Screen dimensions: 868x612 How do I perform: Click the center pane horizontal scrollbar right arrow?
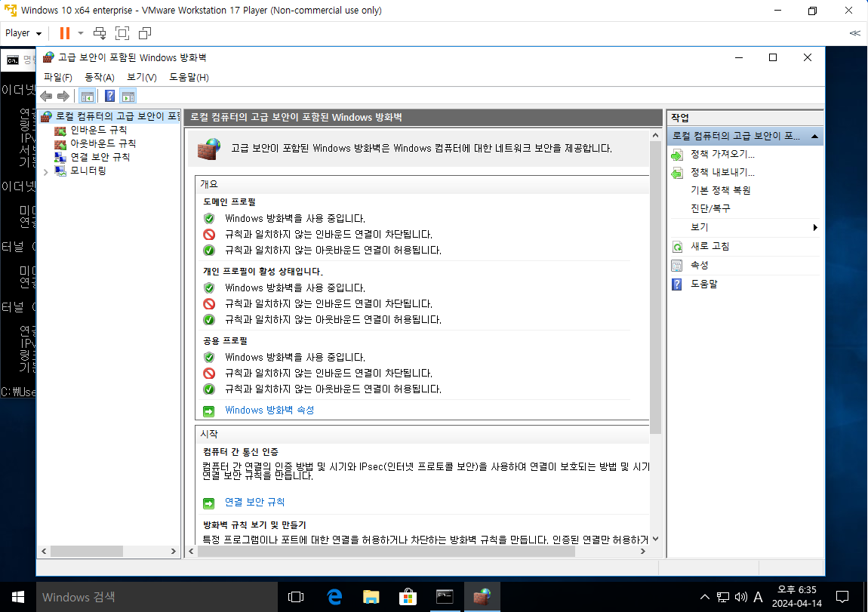(x=642, y=551)
